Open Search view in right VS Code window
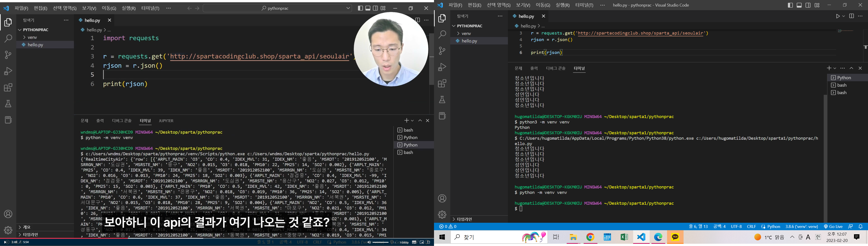 442,34
